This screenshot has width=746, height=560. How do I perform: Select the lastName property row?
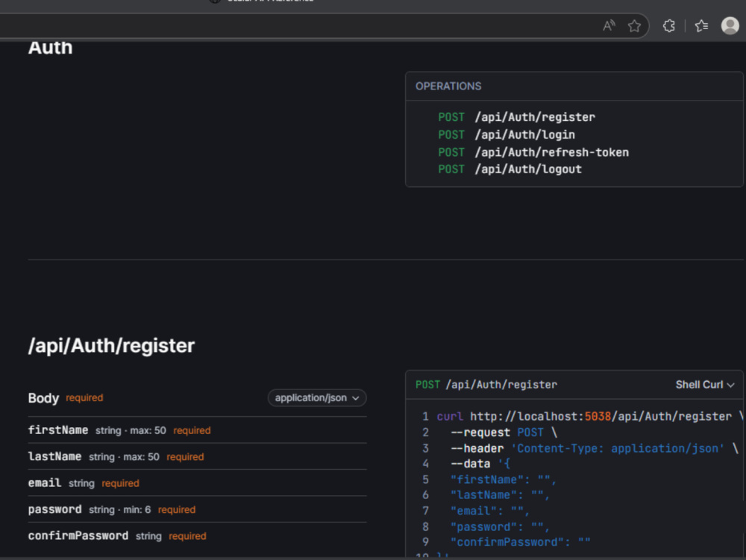(197, 456)
